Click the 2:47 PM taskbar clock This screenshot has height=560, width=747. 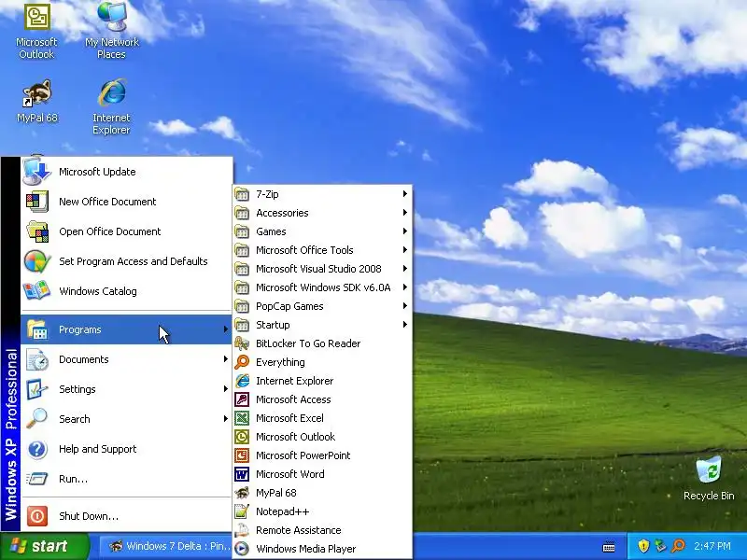712,546
